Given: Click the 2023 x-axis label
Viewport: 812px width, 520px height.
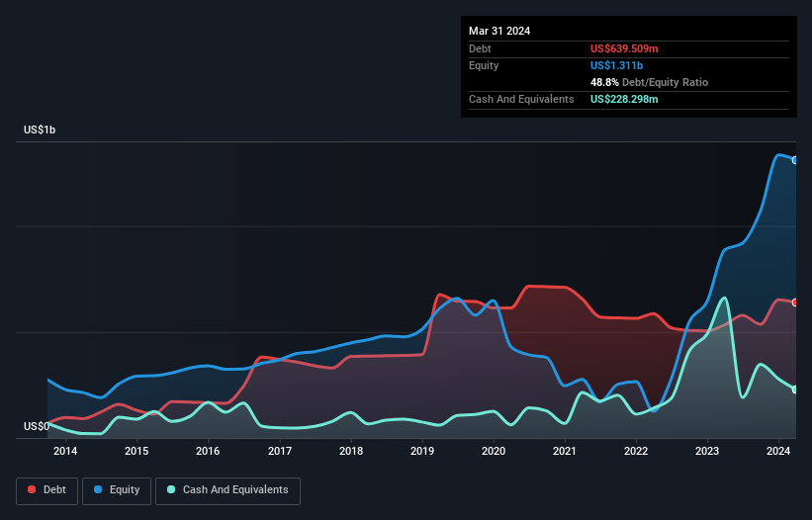Looking at the screenshot, I should (x=707, y=451).
